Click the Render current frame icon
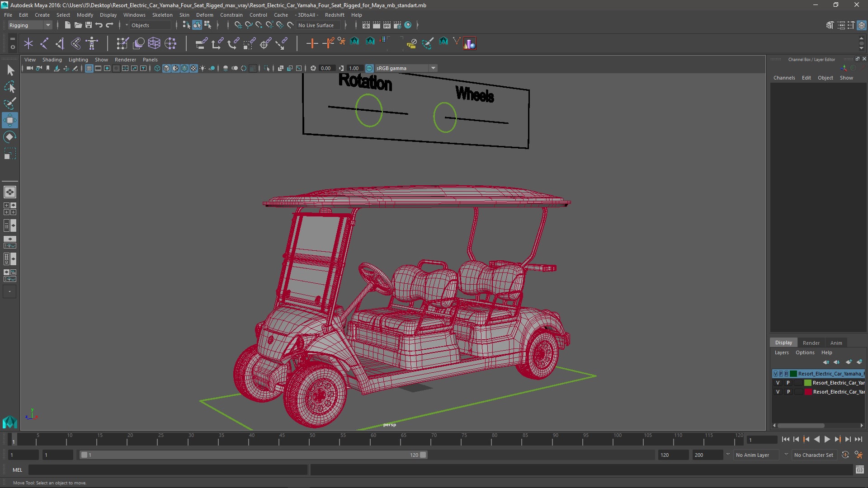 click(x=376, y=25)
